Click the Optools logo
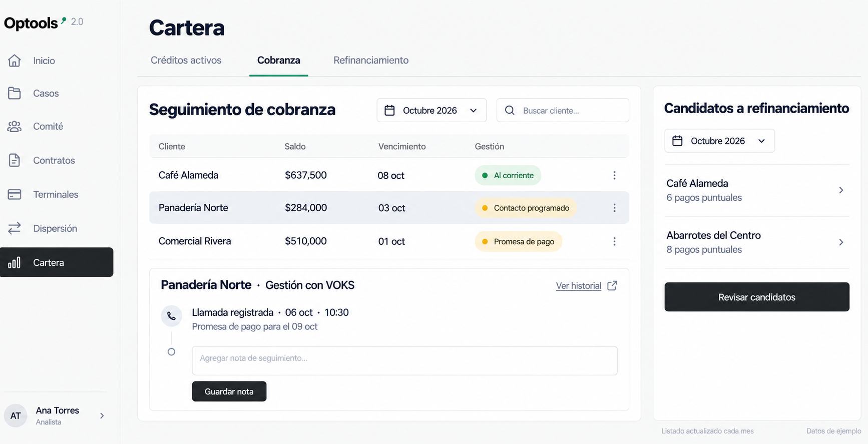The image size is (868, 444). pyautogui.click(x=35, y=23)
